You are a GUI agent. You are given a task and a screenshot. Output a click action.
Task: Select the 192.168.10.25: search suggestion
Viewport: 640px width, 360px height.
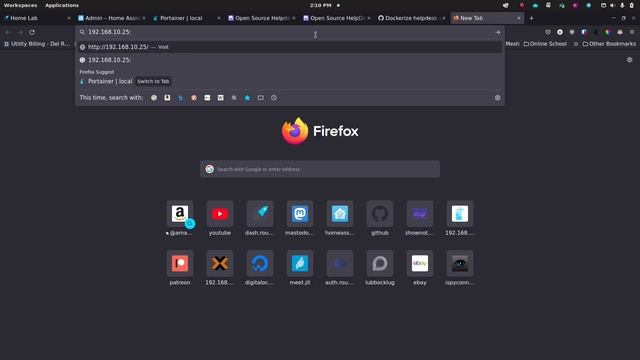point(290,60)
